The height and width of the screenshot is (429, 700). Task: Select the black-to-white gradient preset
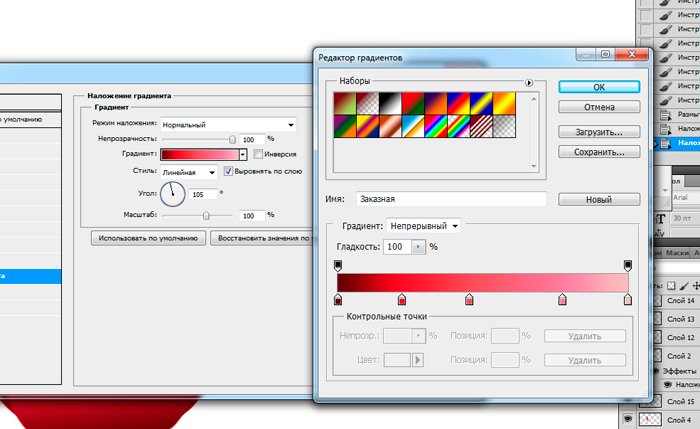click(x=389, y=104)
